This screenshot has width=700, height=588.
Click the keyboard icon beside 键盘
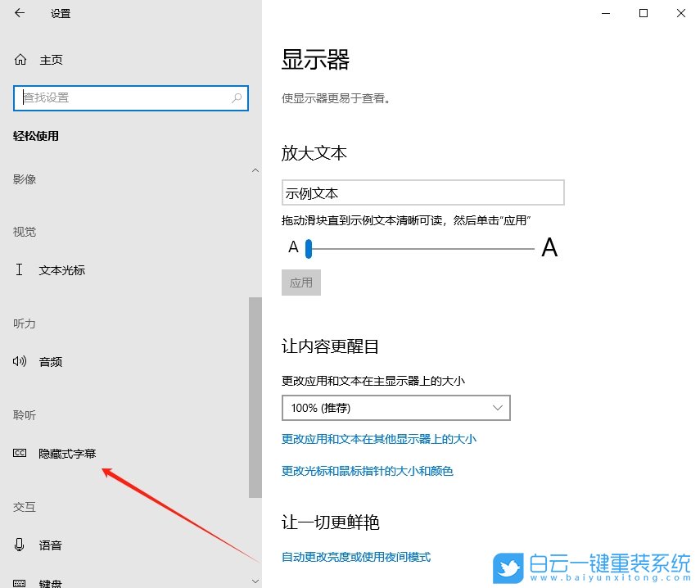pyautogui.click(x=19, y=583)
